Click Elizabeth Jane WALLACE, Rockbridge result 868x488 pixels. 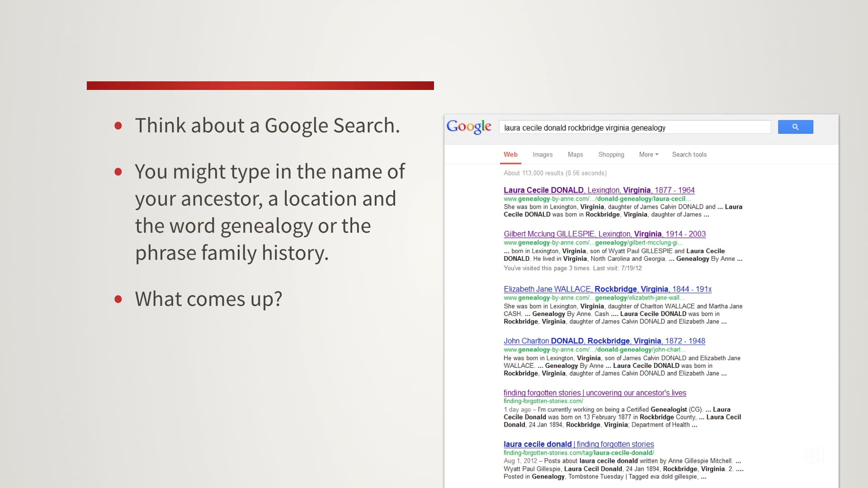607,289
